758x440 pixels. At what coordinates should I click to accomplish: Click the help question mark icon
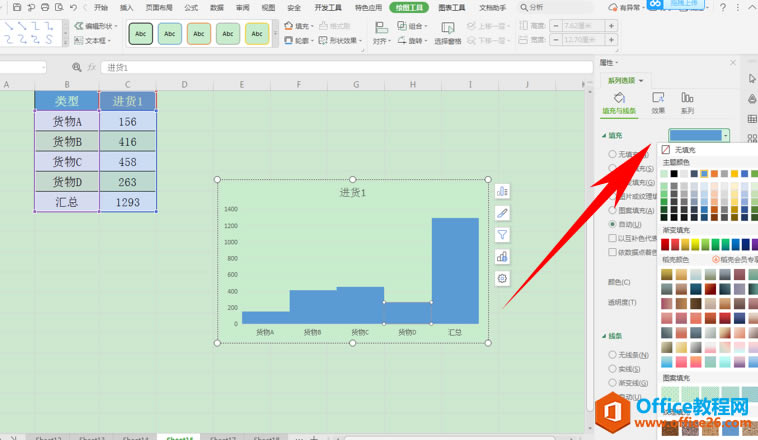pos(723,7)
